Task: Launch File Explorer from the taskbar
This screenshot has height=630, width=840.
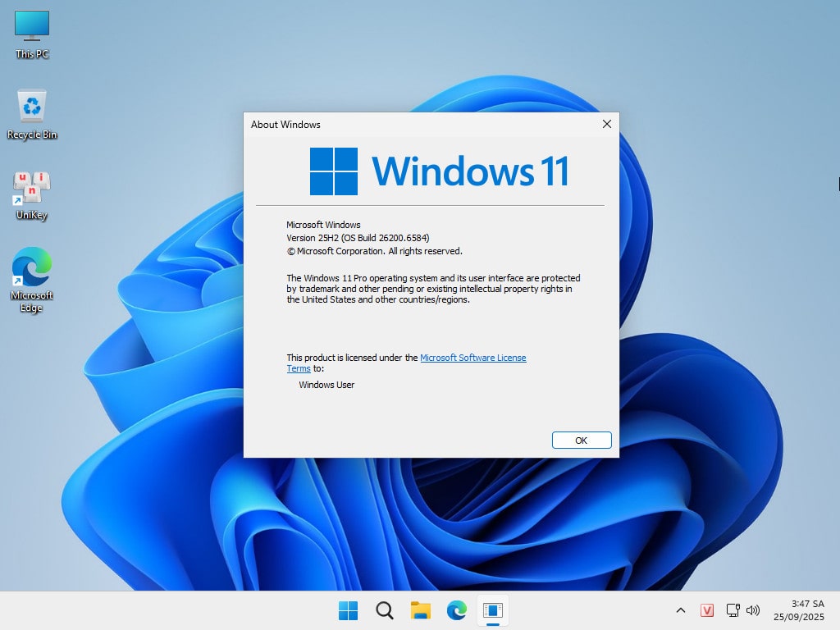Action: click(x=421, y=610)
